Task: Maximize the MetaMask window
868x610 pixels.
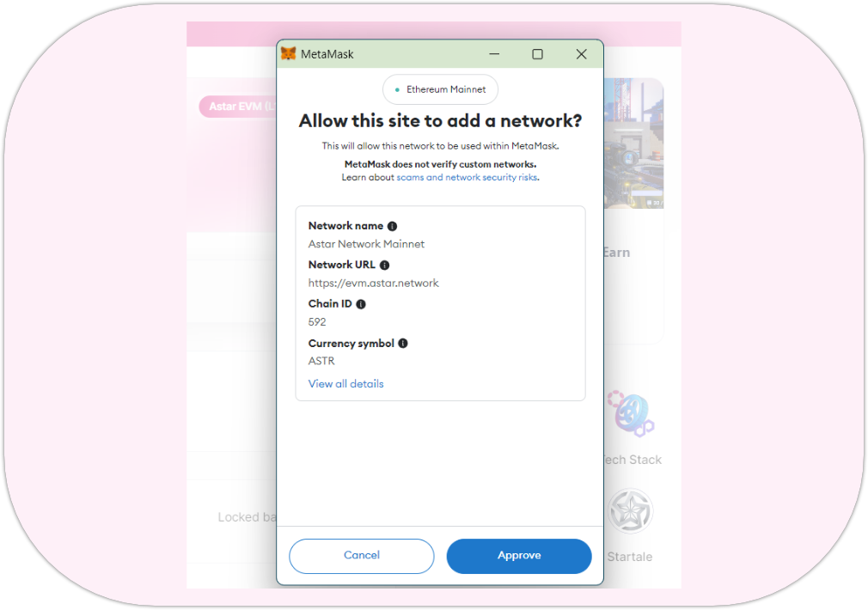Action: (537, 54)
